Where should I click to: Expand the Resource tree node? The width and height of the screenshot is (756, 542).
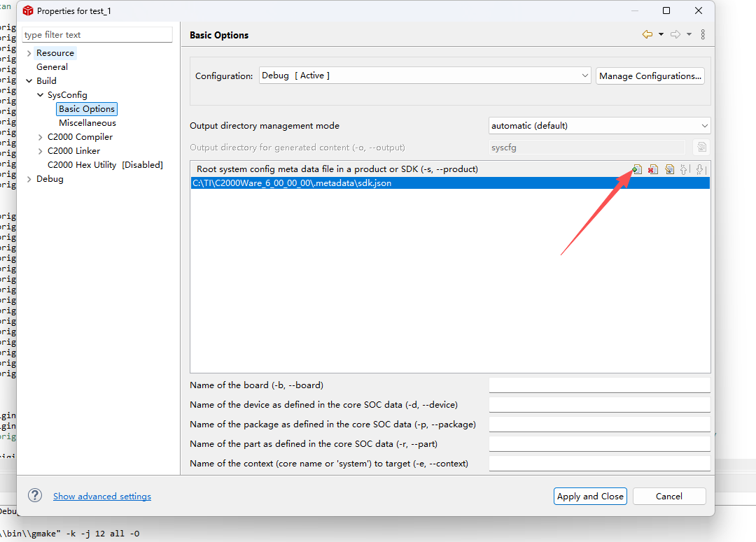pos(29,53)
